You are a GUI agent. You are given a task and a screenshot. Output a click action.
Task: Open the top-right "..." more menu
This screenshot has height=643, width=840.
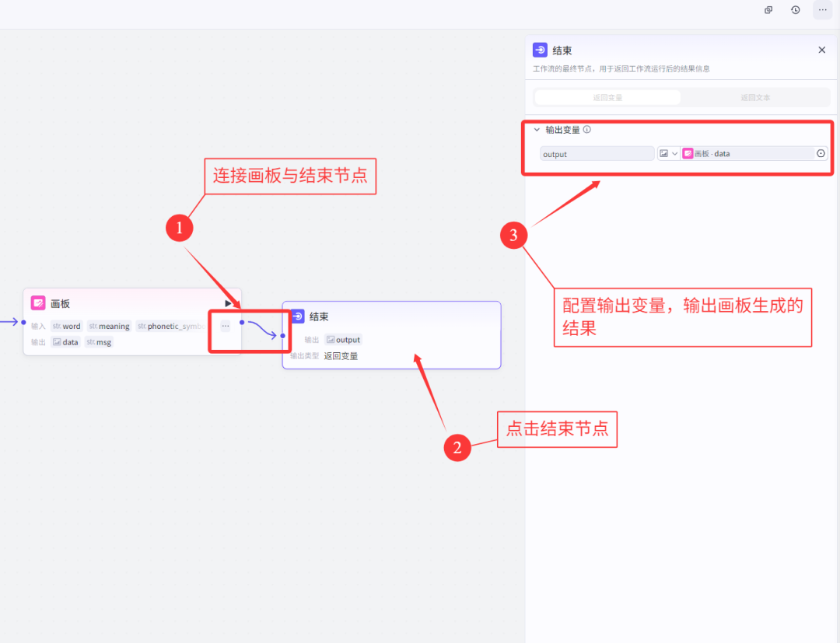(x=822, y=10)
